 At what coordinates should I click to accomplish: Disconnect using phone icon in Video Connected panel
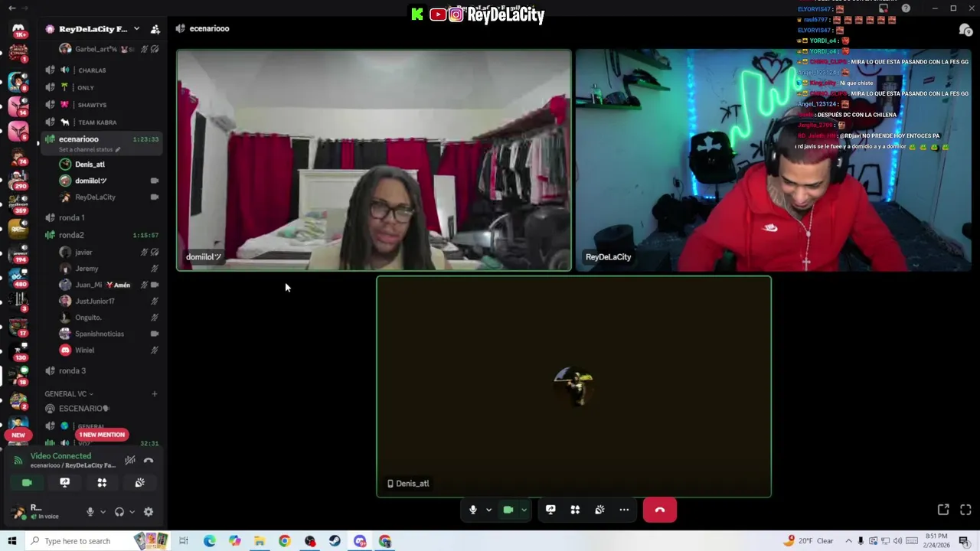(x=149, y=460)
